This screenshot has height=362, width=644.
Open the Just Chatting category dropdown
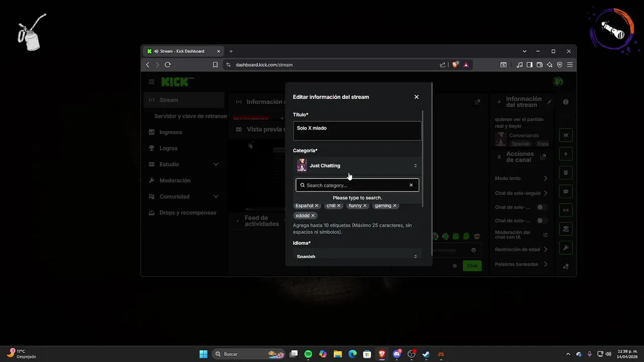point(357,165)
